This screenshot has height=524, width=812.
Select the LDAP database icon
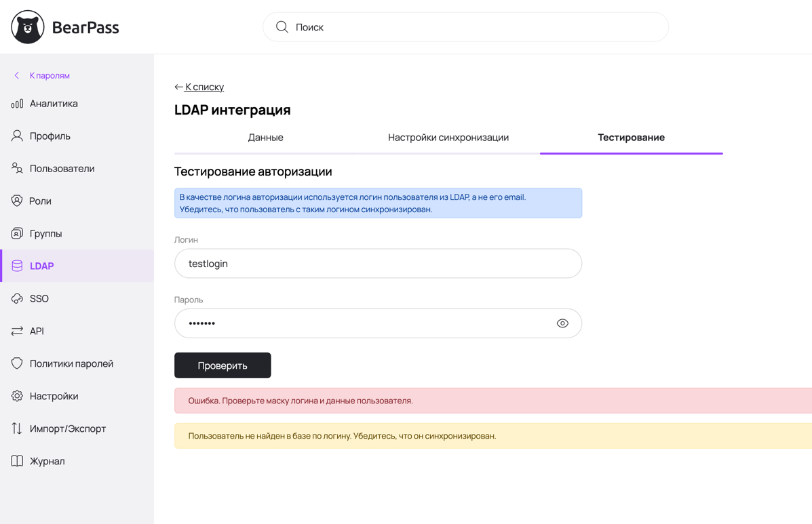(16, 266)
